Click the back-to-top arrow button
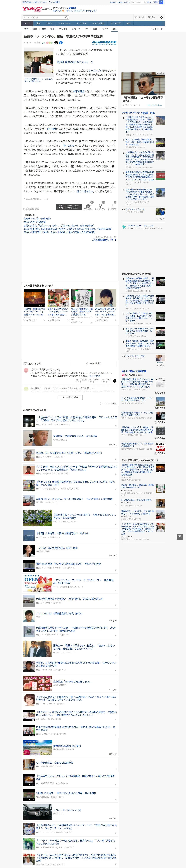Screen dimensions: 186x868 point(180,536)
